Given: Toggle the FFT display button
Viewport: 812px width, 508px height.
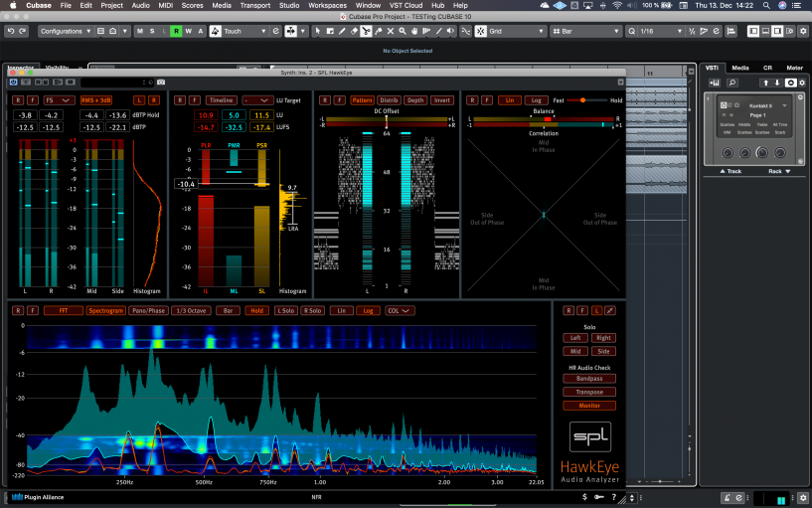Looking at the screenshot, I should [64, 311].
